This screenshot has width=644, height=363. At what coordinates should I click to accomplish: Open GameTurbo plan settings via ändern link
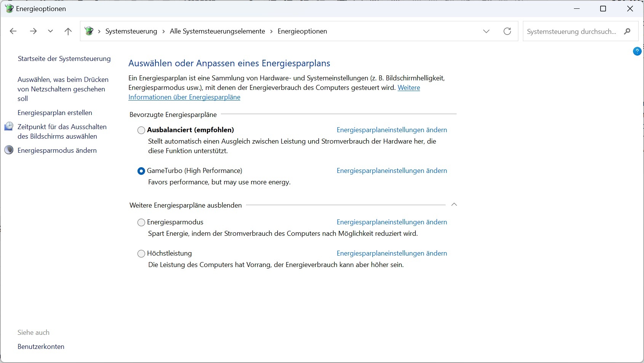click(x=392, y=171)
